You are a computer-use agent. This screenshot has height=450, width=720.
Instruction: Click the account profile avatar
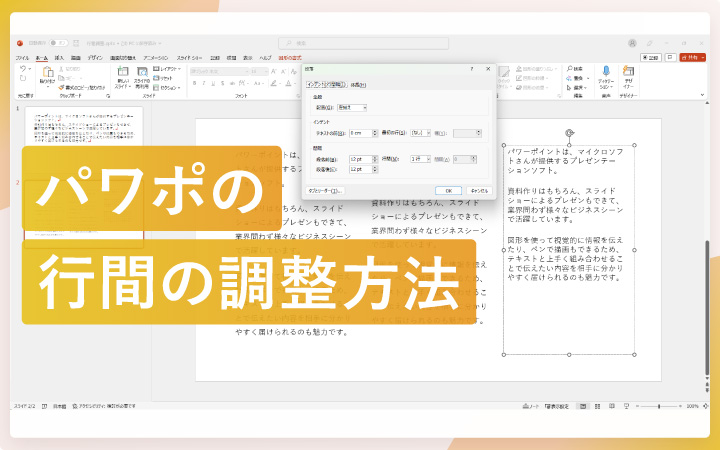point(632,43)
